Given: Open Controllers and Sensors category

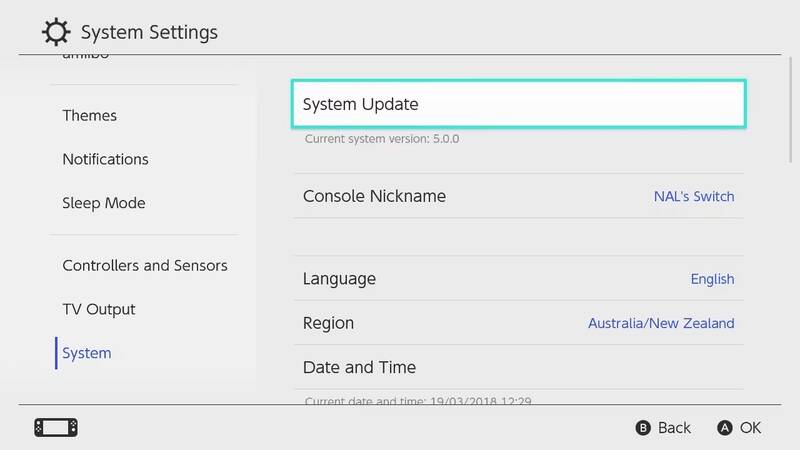Looking at the screenshot, I should coord(145,266).
